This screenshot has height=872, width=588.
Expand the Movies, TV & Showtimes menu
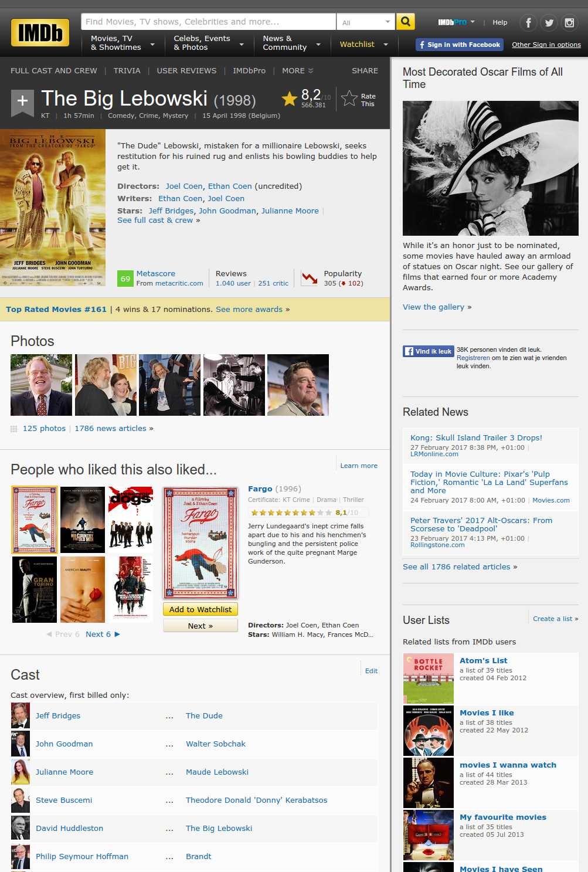click(x=122, y=43)
